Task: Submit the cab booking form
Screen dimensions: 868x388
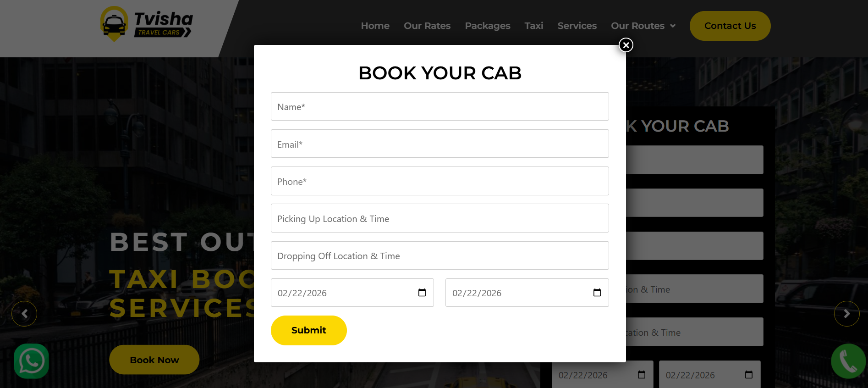Action: tap(308, 330)
